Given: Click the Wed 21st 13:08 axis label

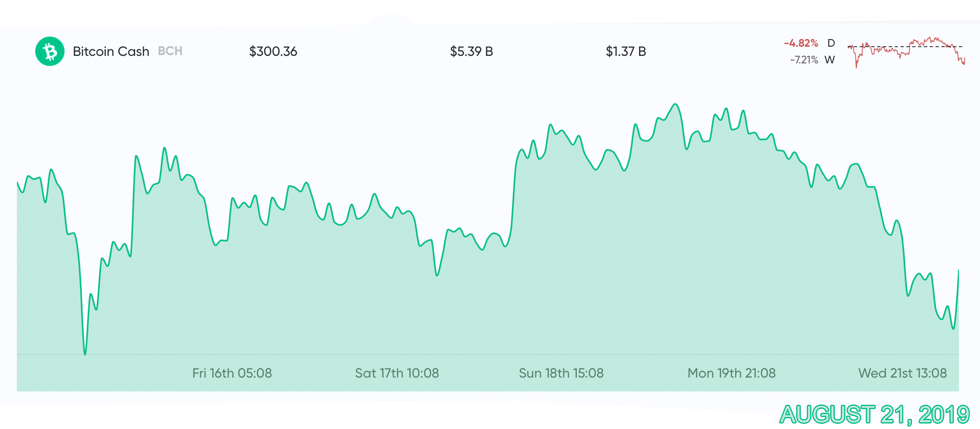Looking at the screenshot, I should [x=903, y=373].
